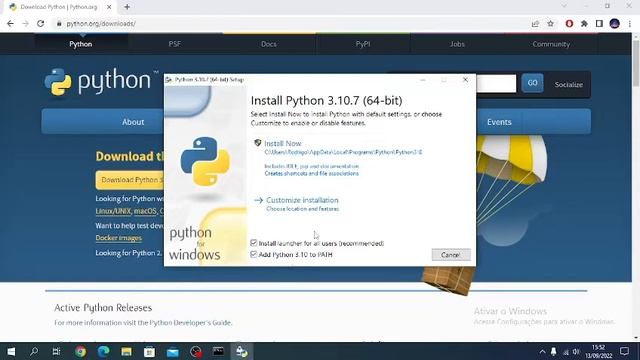
Task: Click Python installer icon on taskbar
Action: [x=242, y=351]
